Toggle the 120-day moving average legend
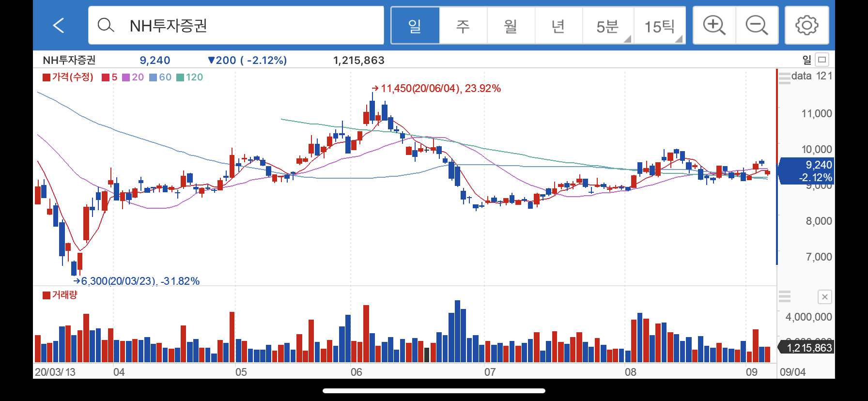 [x=190, y=77]
